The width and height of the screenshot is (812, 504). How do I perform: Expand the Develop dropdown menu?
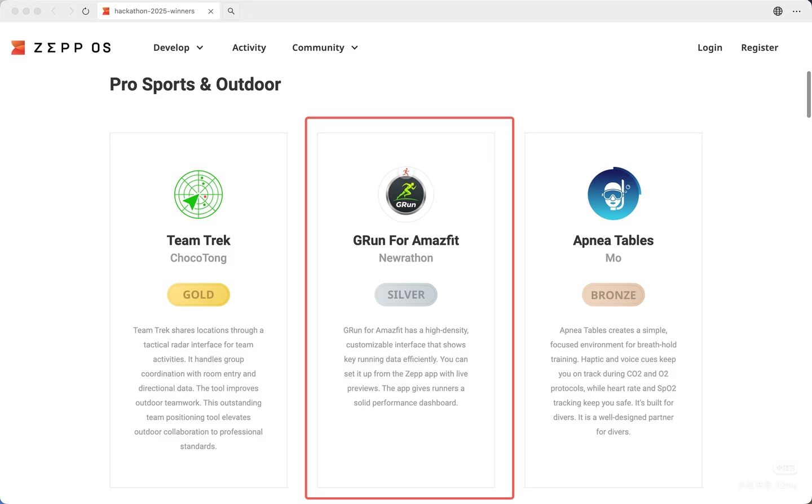(178, 48)
